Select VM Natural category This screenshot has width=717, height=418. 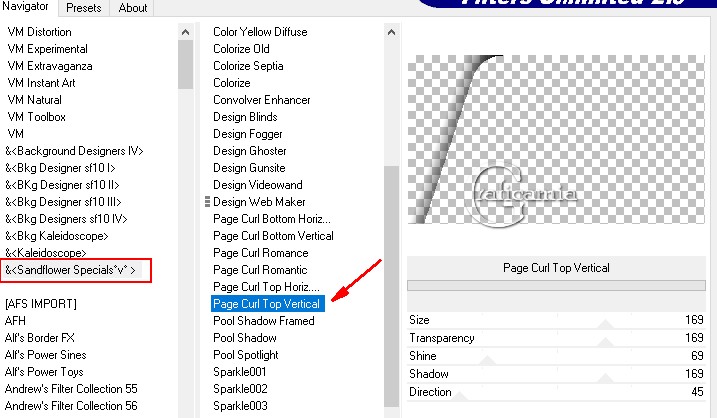pos(34,100)
